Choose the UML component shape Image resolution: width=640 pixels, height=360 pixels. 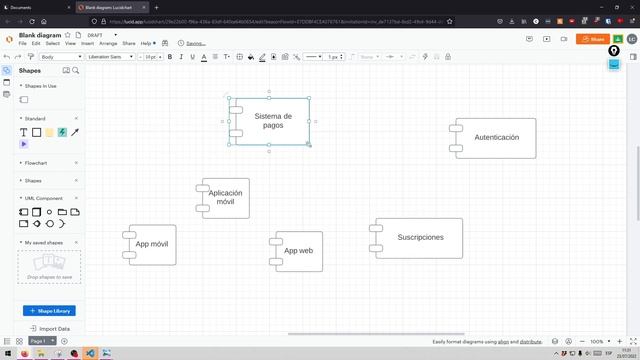24,212
